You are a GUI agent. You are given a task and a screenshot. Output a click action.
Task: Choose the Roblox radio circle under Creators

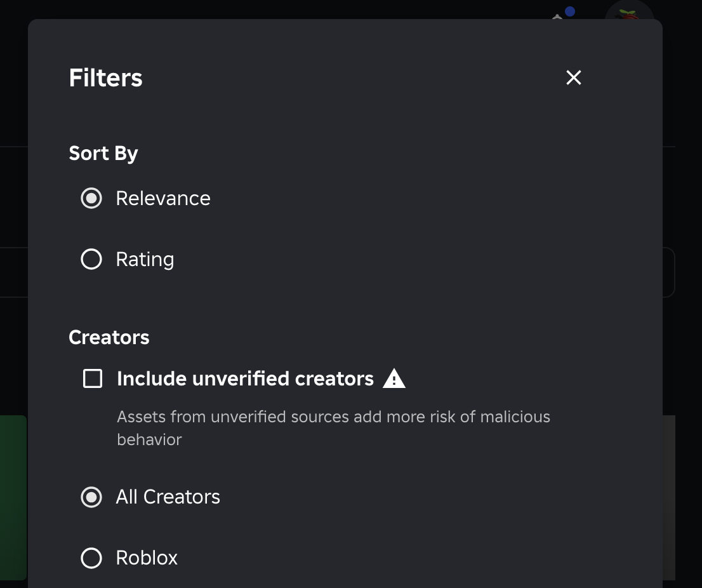click(x=91, y=558)
